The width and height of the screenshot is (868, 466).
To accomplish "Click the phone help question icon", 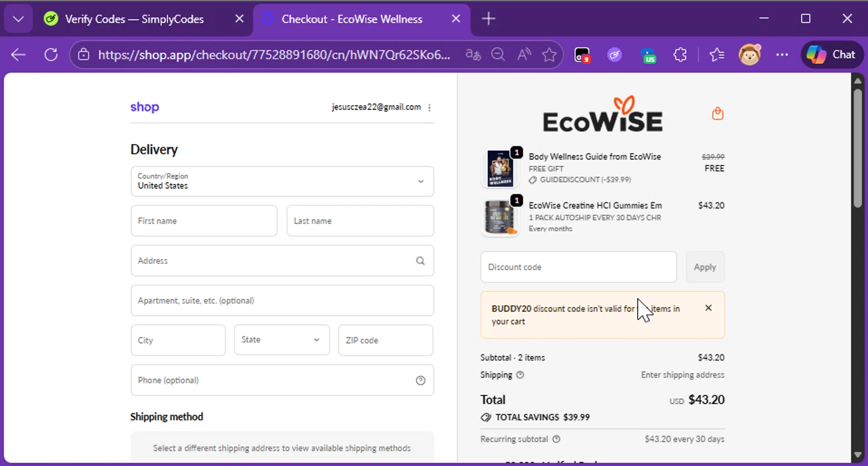I will [x=421, y=380].
